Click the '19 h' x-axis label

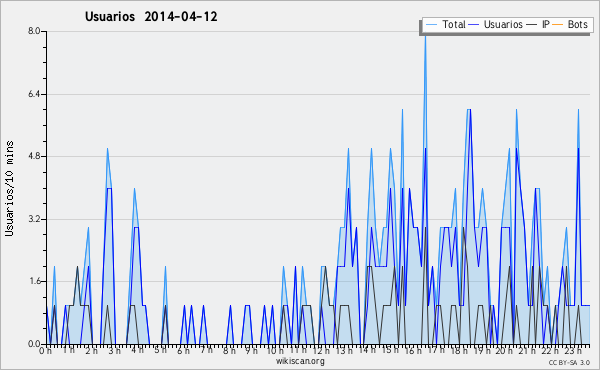click(482, 351)
